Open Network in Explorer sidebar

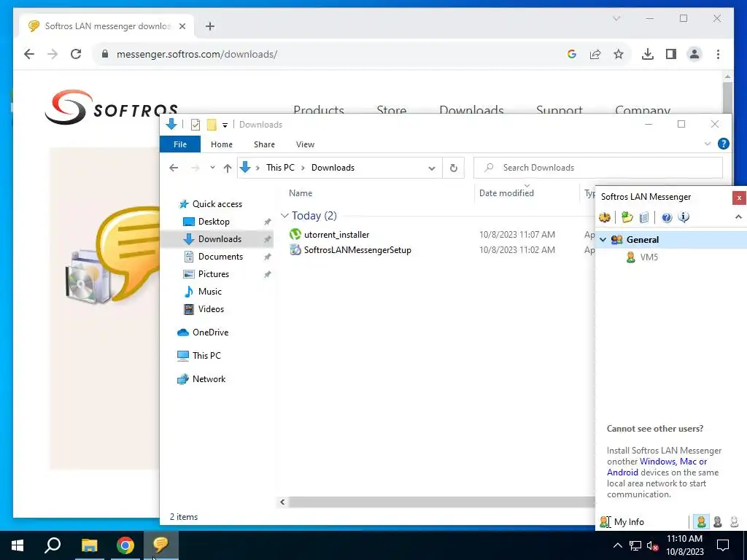click(x=209, y=379)
